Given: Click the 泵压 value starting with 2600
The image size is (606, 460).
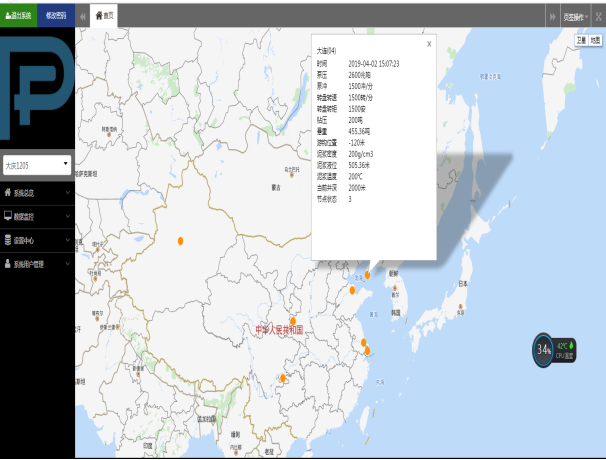Looking at the screenshot, I should pos(359,75).
